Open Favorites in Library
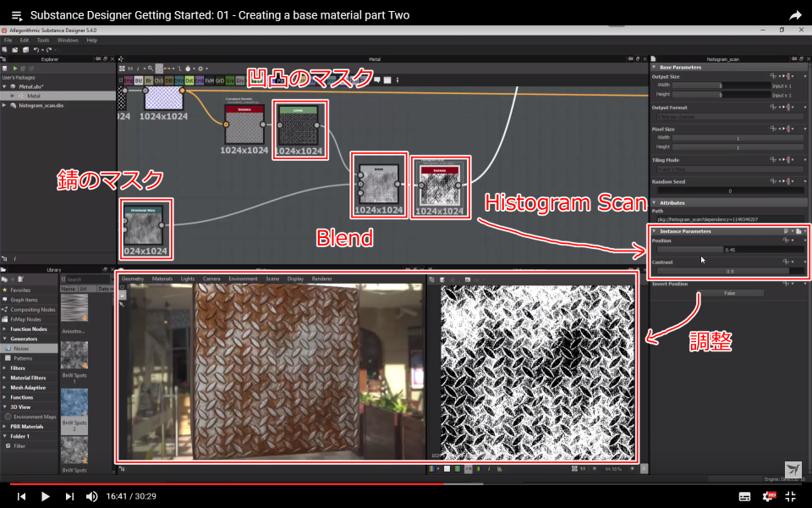Screen dimensions: 812x508 click(x=20, y=290)
